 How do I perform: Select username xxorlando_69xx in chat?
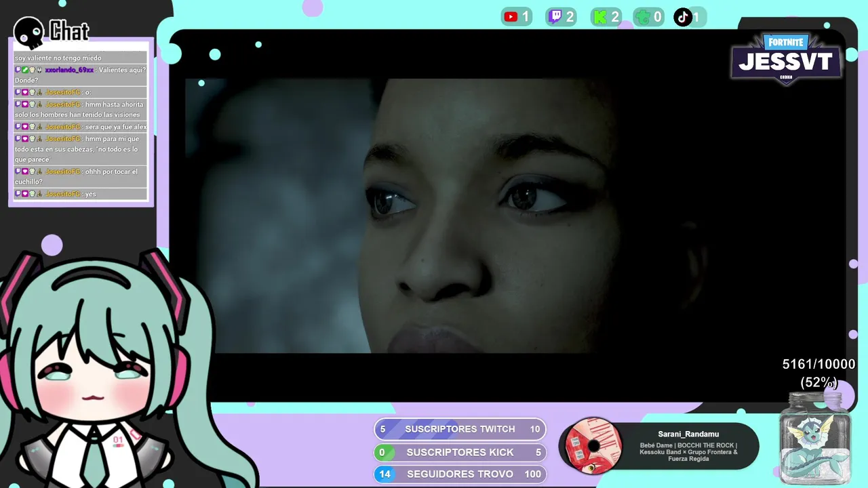tap(69, 70)
